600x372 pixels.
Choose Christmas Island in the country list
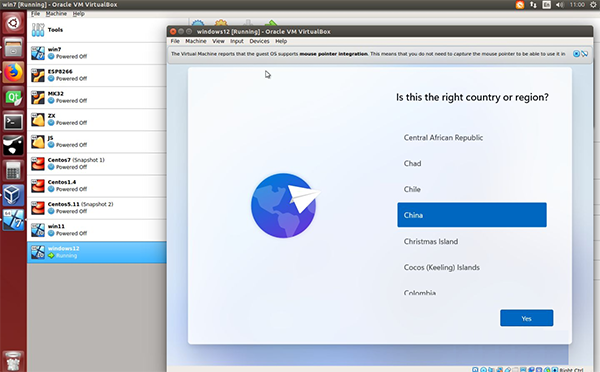pyautogui.click(x=472, y=241)
